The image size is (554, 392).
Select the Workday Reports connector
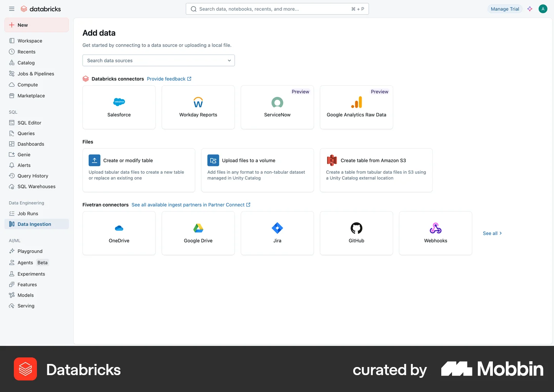(198, 107)
